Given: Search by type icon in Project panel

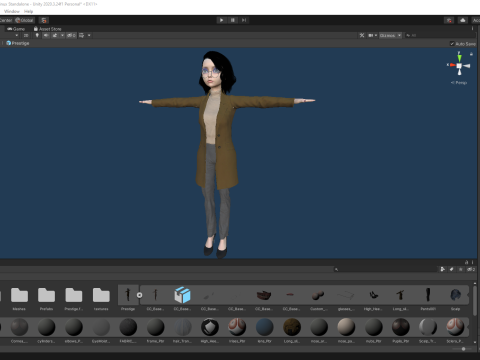Looking at the screenshot, I should [443, 269].
